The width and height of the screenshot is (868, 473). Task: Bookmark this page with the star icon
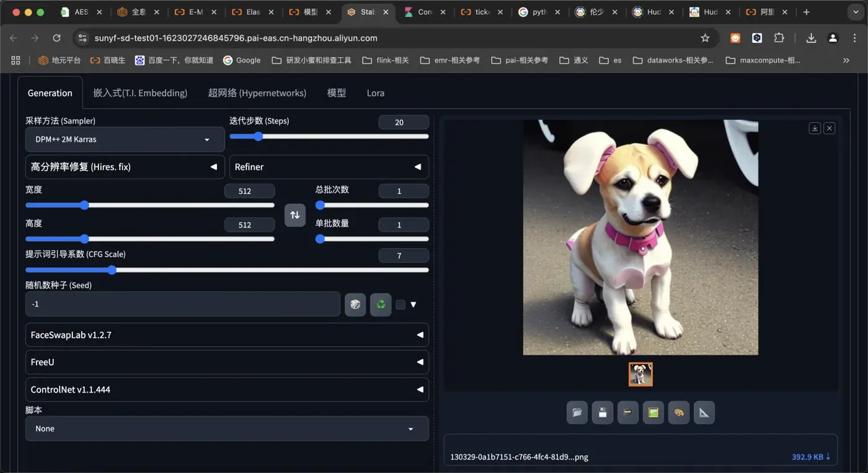coord(705,38)
